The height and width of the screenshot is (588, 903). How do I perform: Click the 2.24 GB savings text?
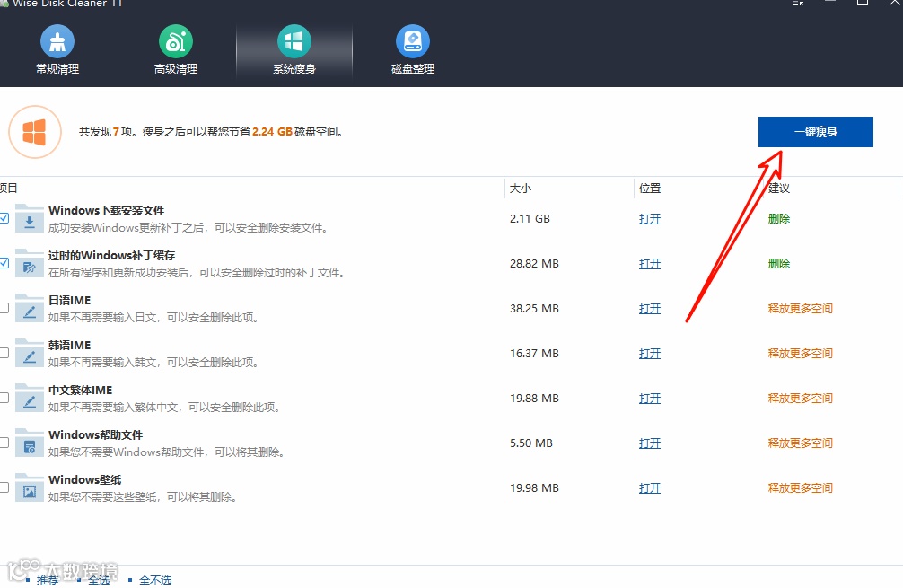[x=272, y=132]
